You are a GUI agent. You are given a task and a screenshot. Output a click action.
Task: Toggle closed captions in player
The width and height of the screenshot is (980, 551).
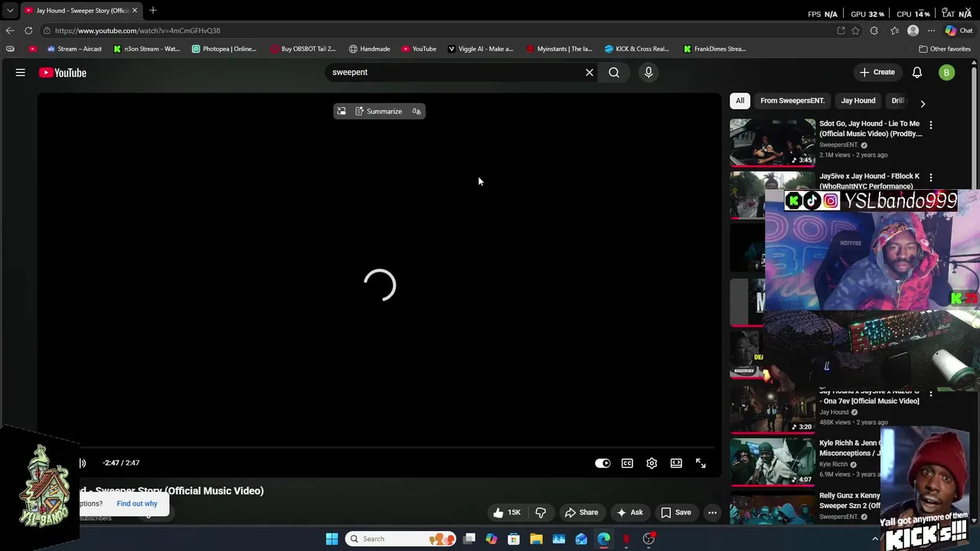[627, 463]
